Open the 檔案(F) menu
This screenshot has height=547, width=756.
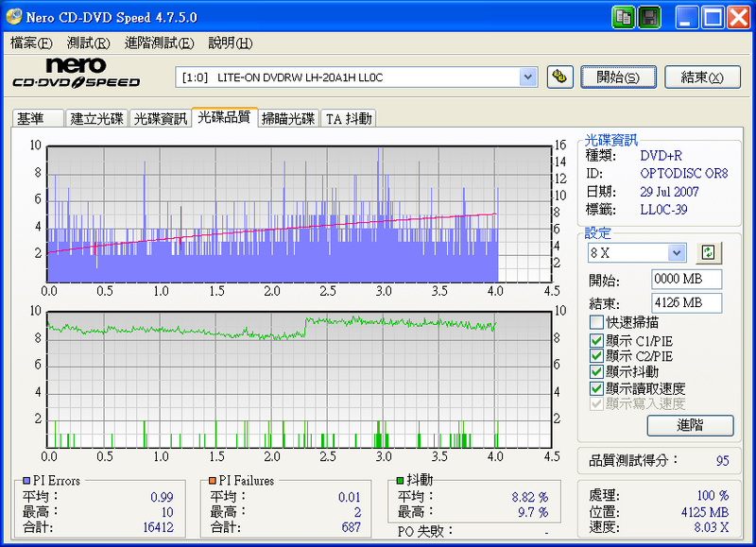[x=31, y=43]
